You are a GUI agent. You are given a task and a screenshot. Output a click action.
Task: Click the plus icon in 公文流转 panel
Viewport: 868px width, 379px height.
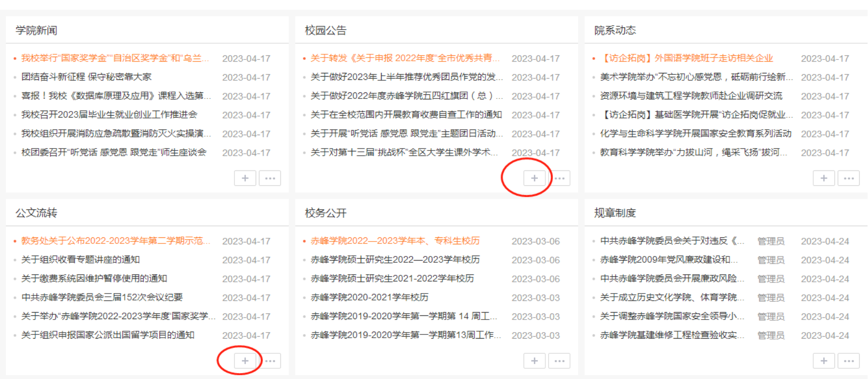[x=245, y=361]
